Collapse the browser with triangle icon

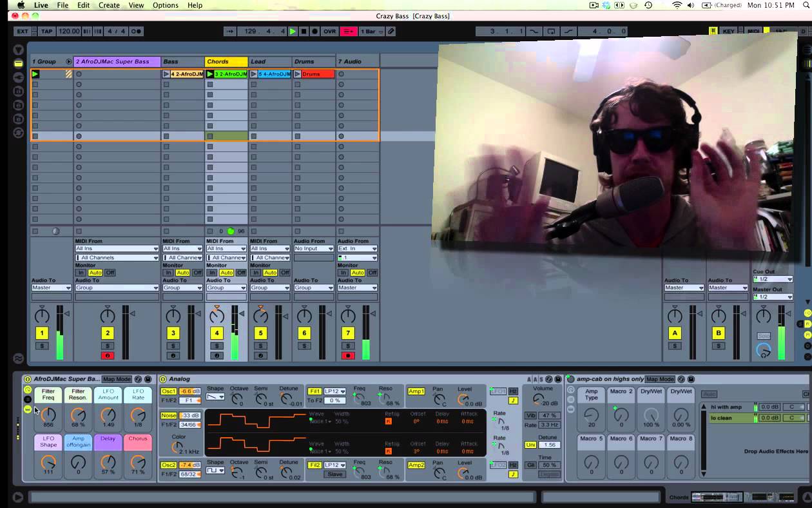tap(19, 50)
